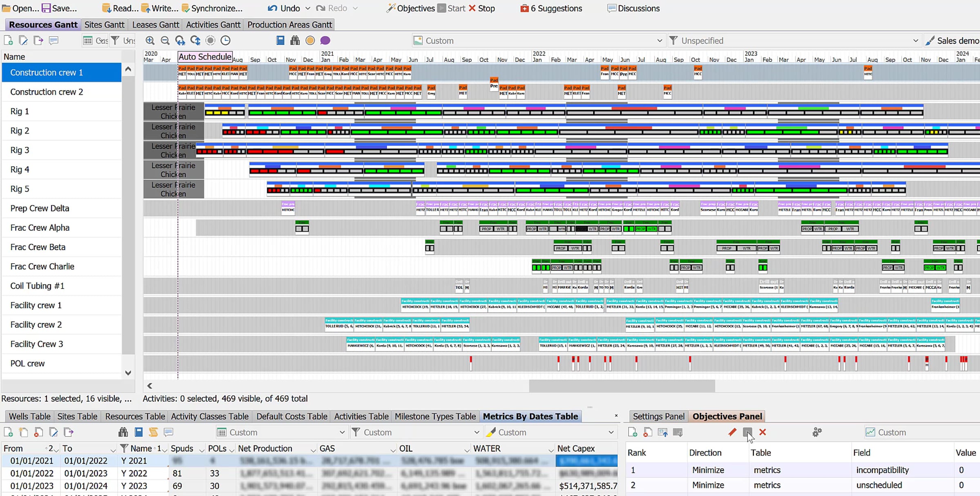Open the Sales demo dropdown at top right

pos(955,40)
